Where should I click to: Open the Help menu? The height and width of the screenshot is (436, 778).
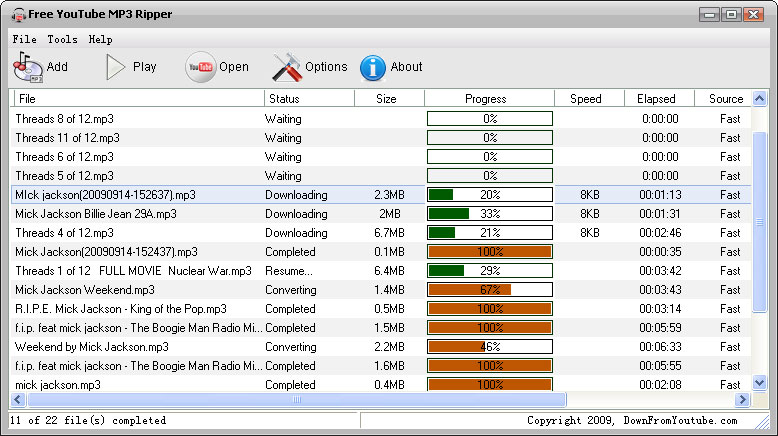tap(100, 39)
